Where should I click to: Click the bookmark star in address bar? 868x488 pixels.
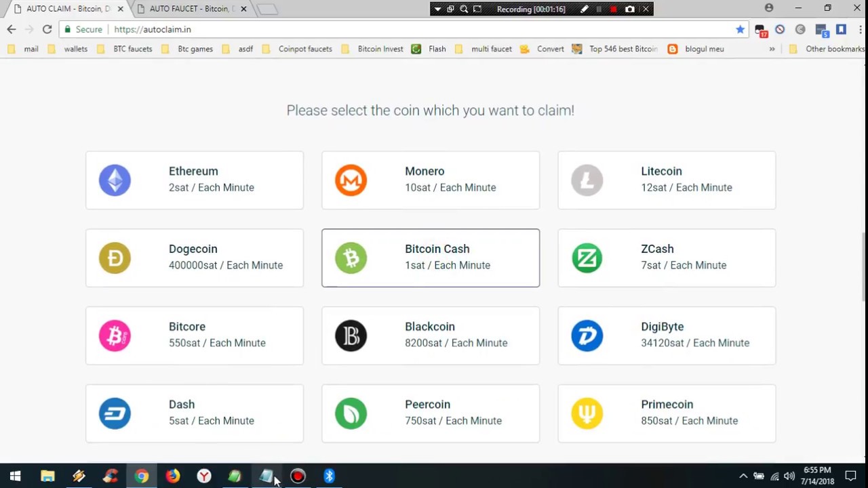click(x=740, y=29)
